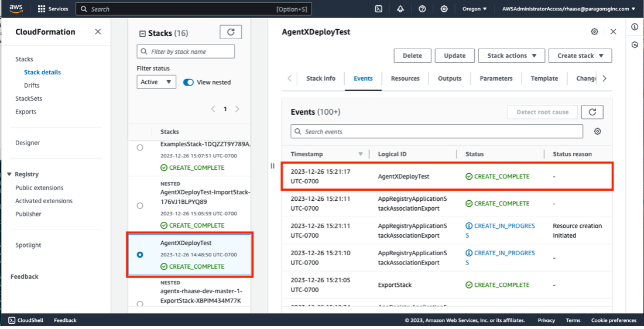The width and height of the screenshot is (644, 329).
Task: Open Cookie preferences in footer
Action: click(x=614, y=320)
